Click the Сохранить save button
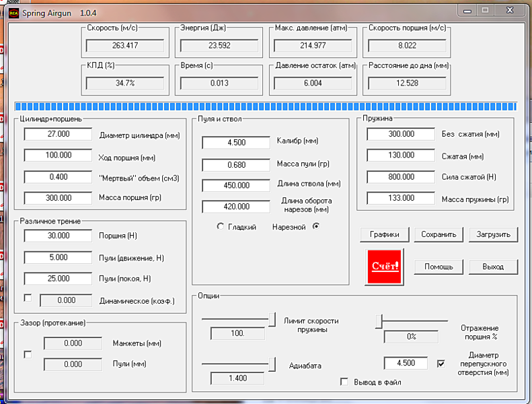The width and height of the screenshot is (532, 404). click(439, 234)
